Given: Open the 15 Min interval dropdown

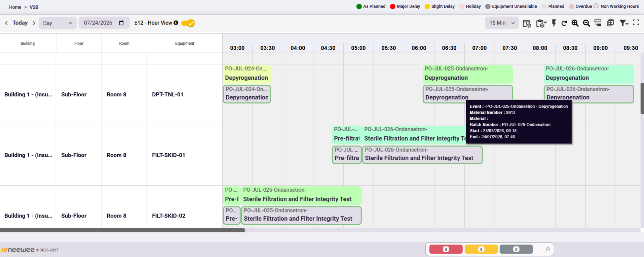Looking at the screenshot, I should (502, 23).
